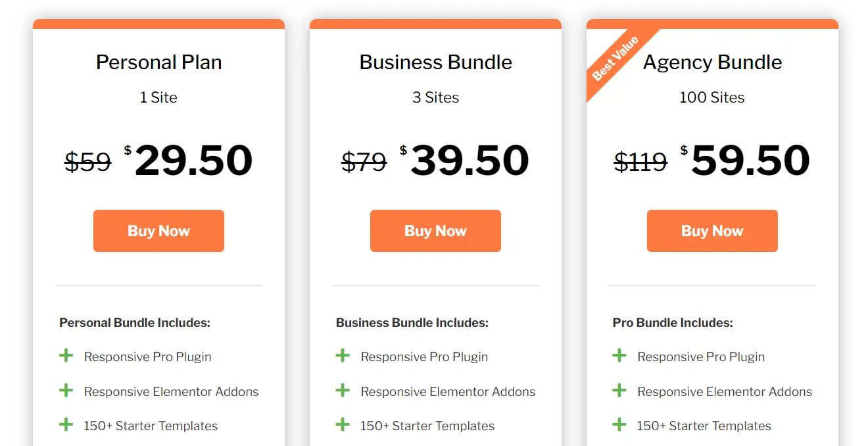Screen dimensions: 868x446
Task: Click the Personal Bundle Includes heading
Action: point(134,322)
